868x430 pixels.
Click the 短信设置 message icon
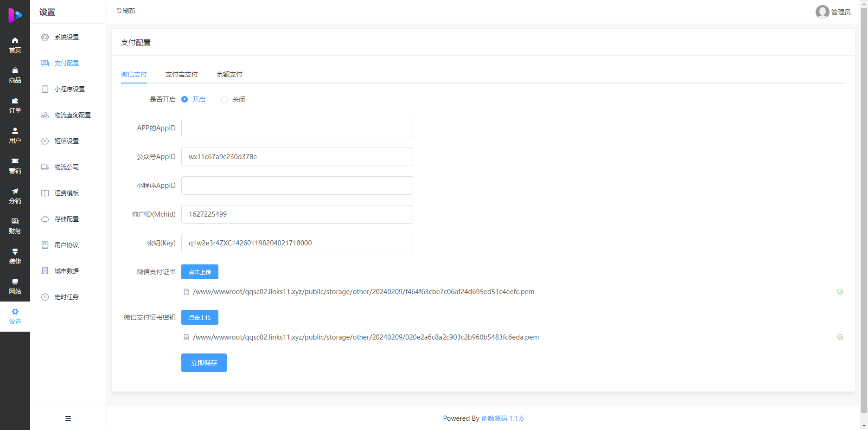point(45,141)
